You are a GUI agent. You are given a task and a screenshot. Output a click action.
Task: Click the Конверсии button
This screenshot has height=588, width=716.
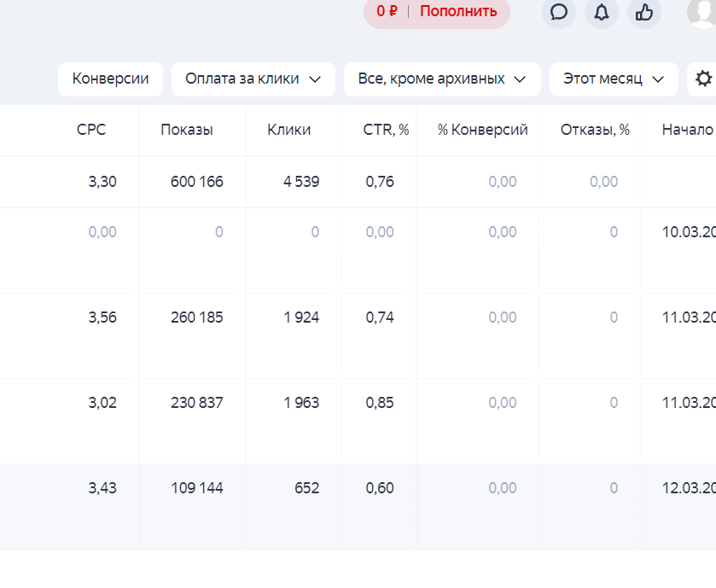(111, 79)
